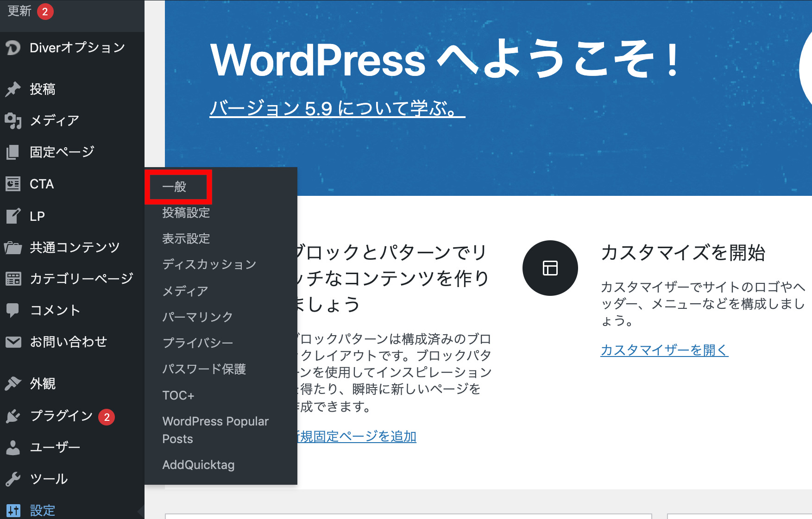Open the メディア library icon in sidebar
This screenshot has height=519, width=812.
(x=13, y=121)
